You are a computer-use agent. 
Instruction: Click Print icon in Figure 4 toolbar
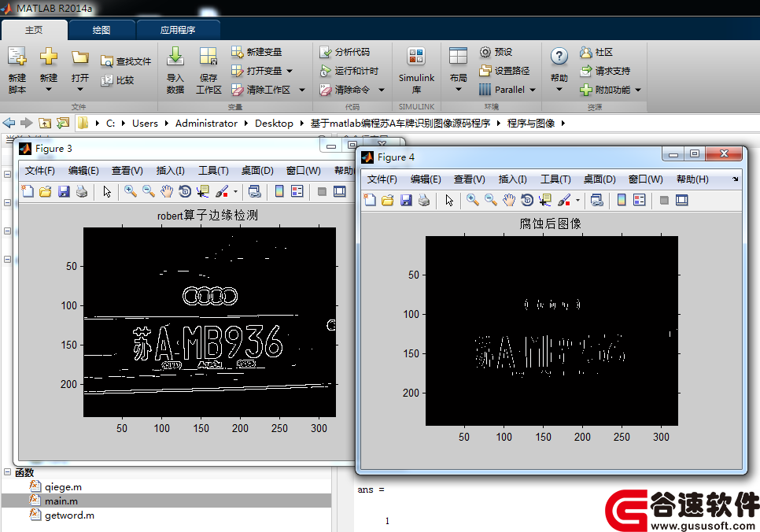click(424, 201)
